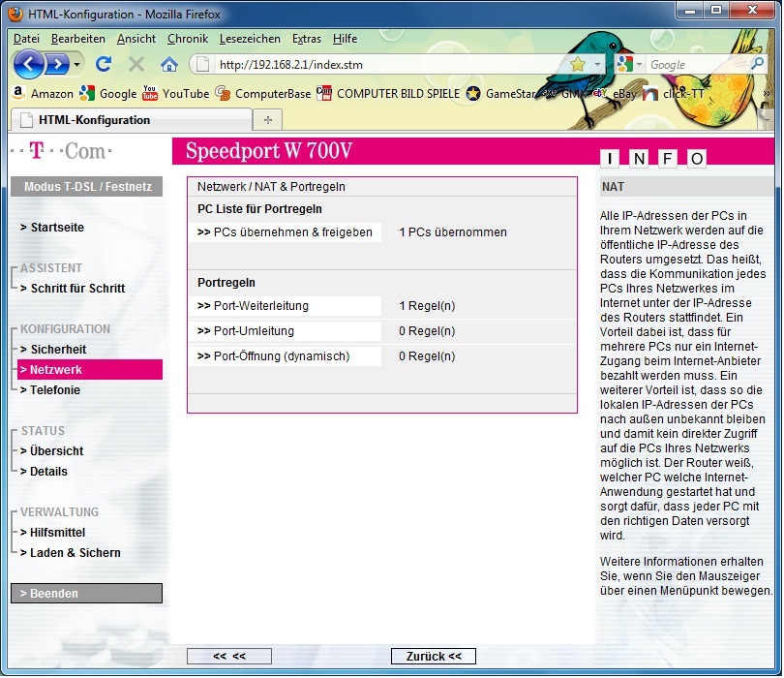
Task: Open the Amazon bookmark
Action: tap(43, 94)
